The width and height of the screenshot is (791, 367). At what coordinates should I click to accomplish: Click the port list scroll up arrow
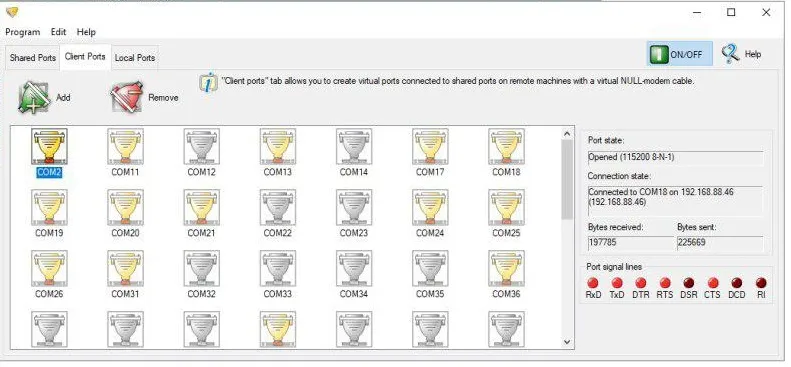coord(567,134)
